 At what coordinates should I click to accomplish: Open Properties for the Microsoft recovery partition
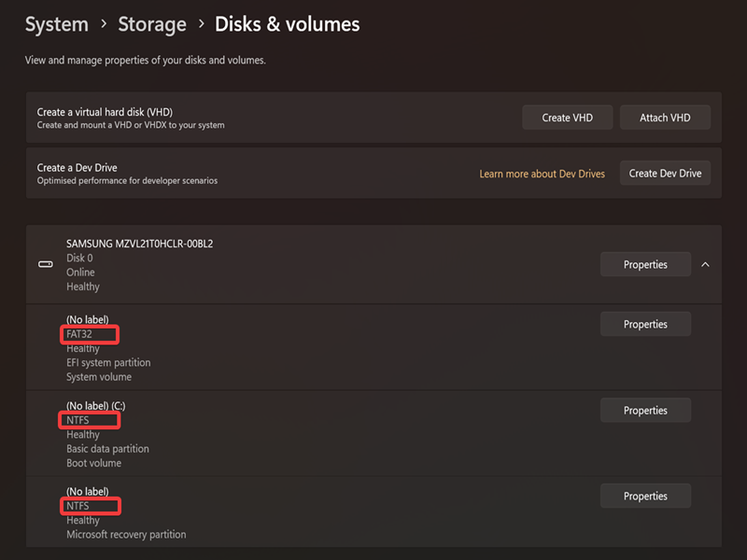(x=645, y=496)
